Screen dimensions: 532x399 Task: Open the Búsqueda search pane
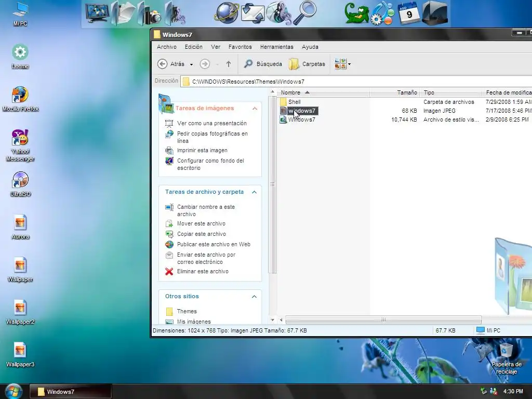pyautogui.click(x=263, y=64)
